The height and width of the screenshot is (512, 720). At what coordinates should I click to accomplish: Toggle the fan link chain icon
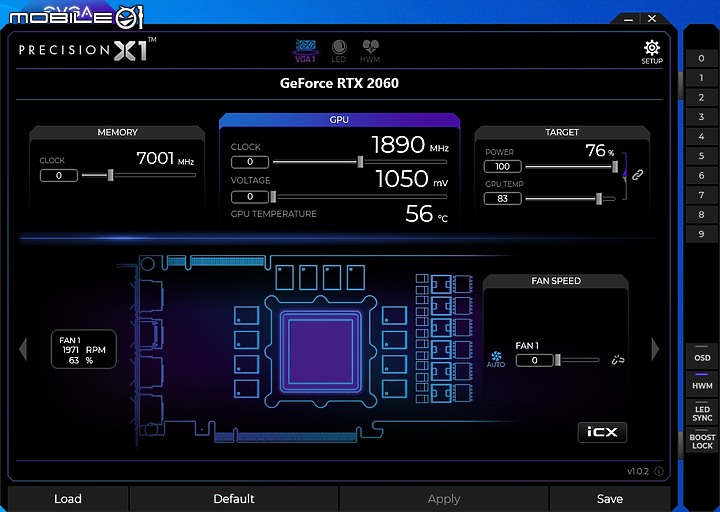tap(618, 360)
